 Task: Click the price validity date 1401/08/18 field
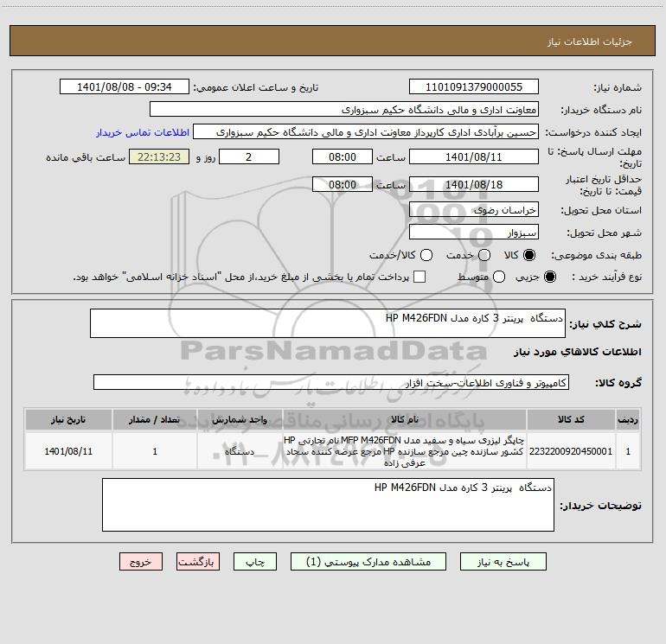pos(474,184)
